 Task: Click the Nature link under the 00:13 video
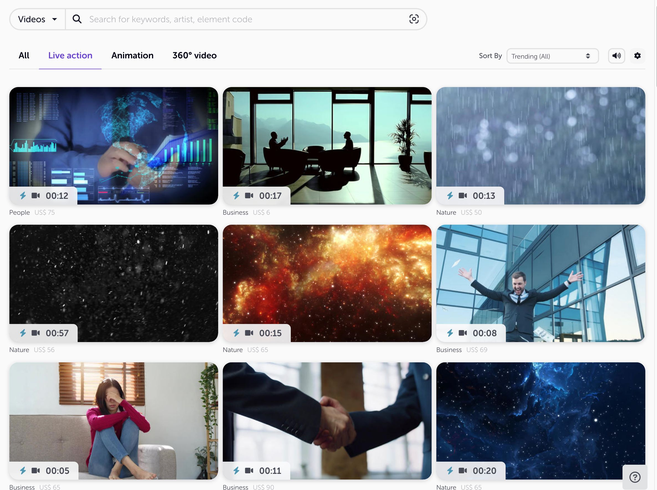(x=446, y=213)
